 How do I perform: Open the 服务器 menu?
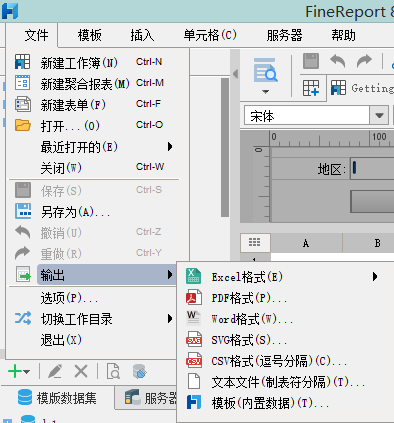coord(284,35)
